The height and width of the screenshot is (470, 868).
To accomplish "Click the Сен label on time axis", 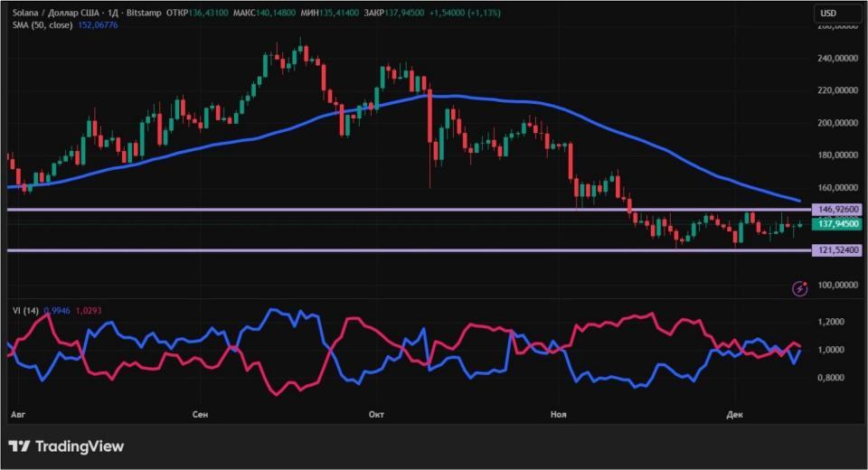I will tap(201, 414).
